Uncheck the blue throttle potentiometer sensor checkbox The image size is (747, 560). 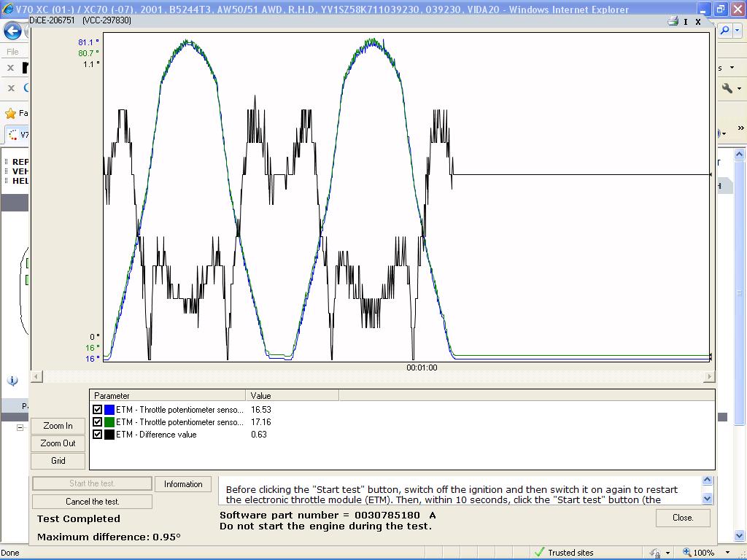(x=98, y=410)
